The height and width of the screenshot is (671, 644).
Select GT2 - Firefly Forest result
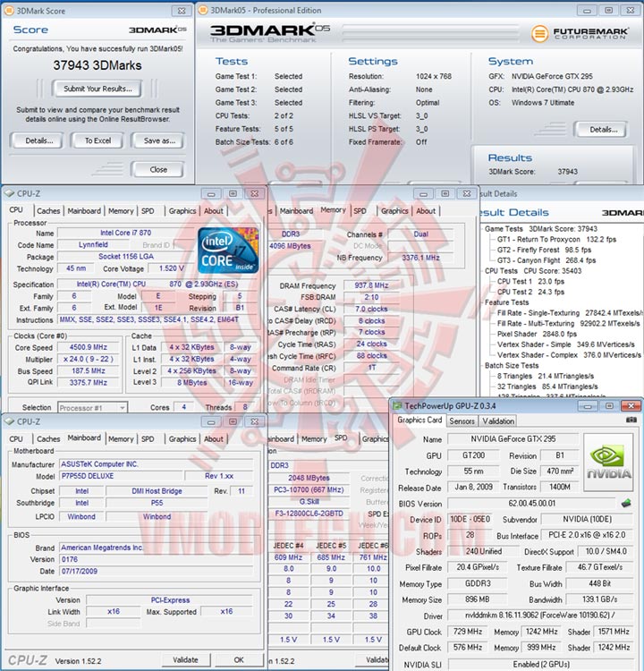click(x=544, y=250)
